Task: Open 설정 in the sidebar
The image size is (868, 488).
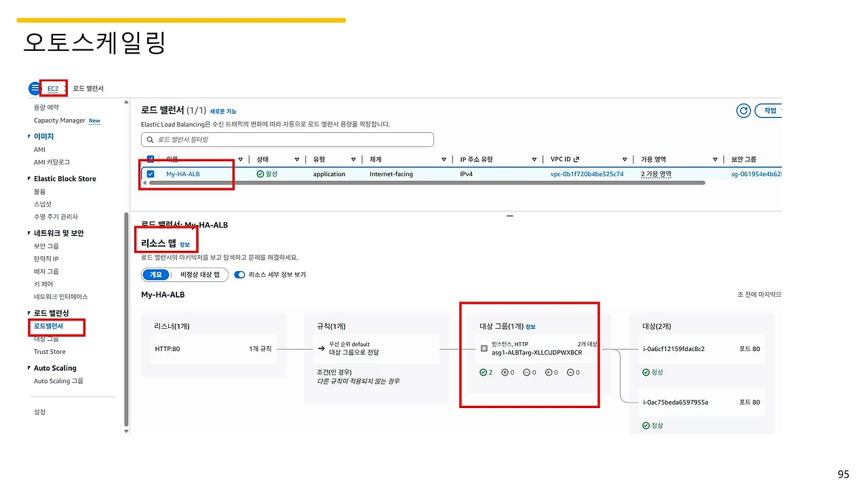Action: tap(40, 412)
